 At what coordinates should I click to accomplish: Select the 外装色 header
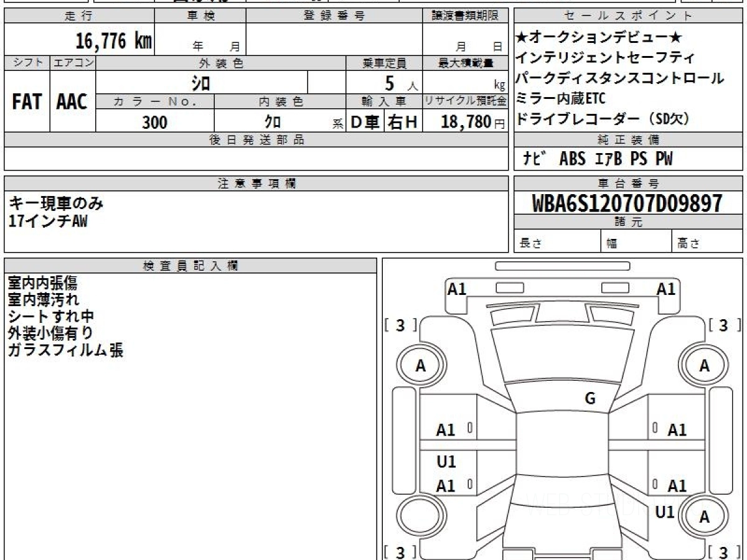(221, 63)
